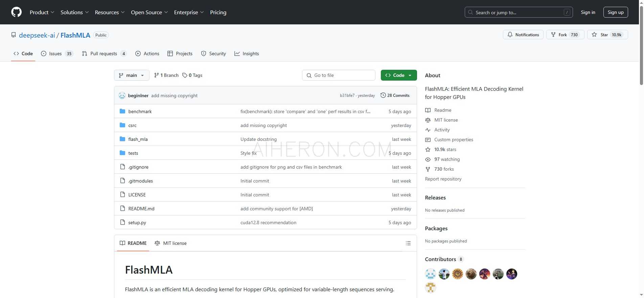This screenshot has width=644, height=298.
Task: Switch to the Pull requests tab
Action: [x=104, y=54]
